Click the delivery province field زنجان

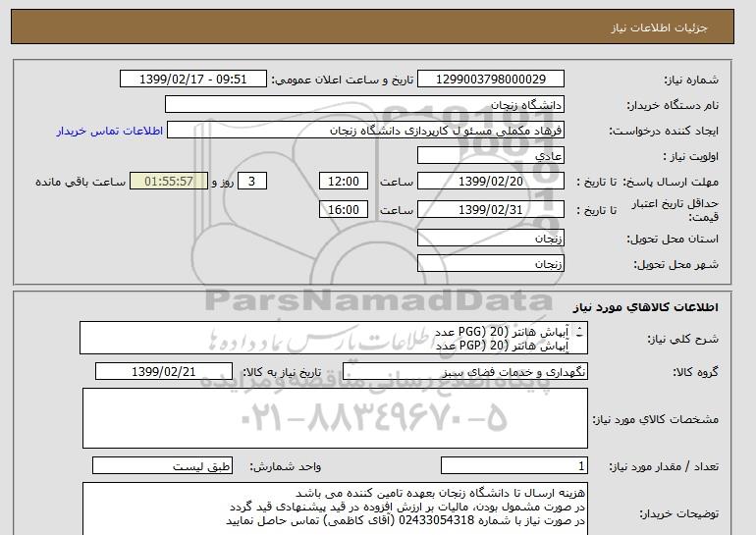click(490, 239)
